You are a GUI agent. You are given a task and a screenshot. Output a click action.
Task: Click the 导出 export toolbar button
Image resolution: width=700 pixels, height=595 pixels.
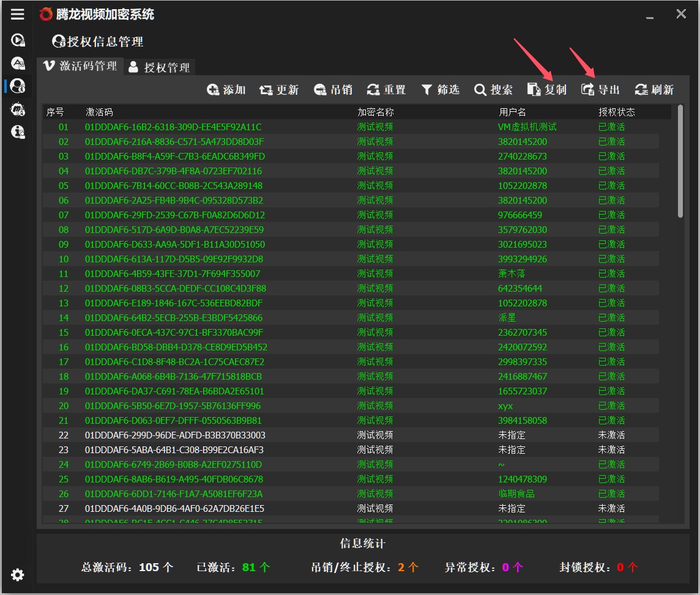pos(600,90)
